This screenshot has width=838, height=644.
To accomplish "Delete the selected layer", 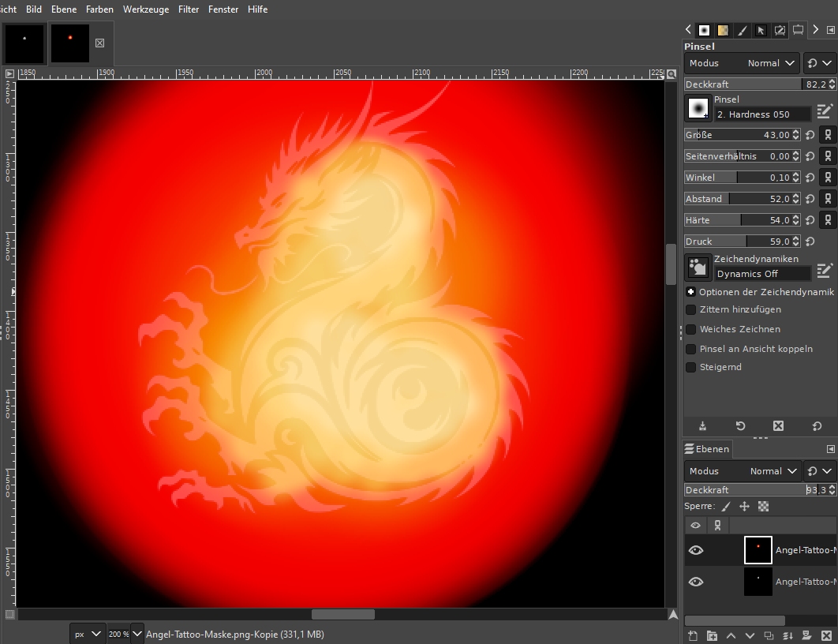I will 826,636.
